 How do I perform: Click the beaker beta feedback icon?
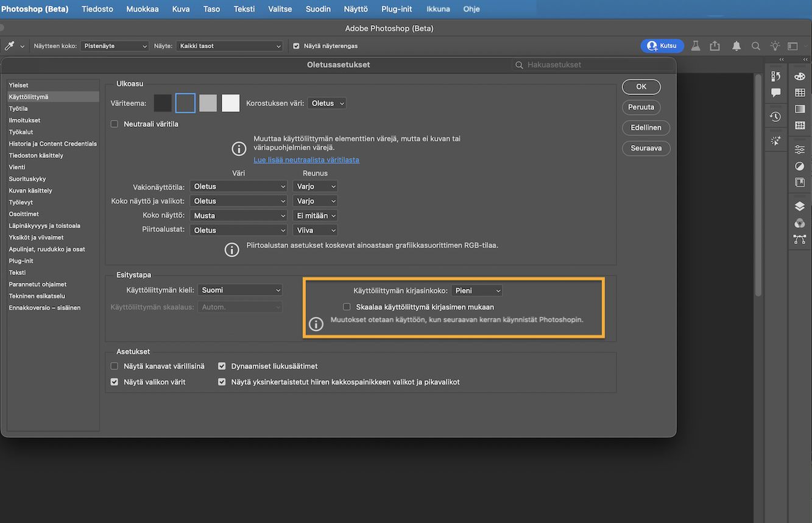click(x=696, y=46)
